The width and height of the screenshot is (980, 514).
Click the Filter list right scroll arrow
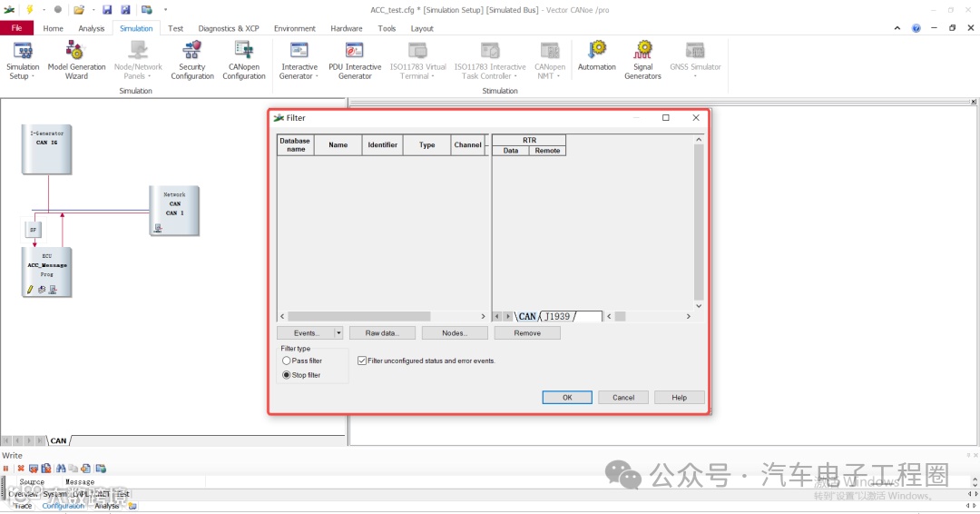point(483,316)
